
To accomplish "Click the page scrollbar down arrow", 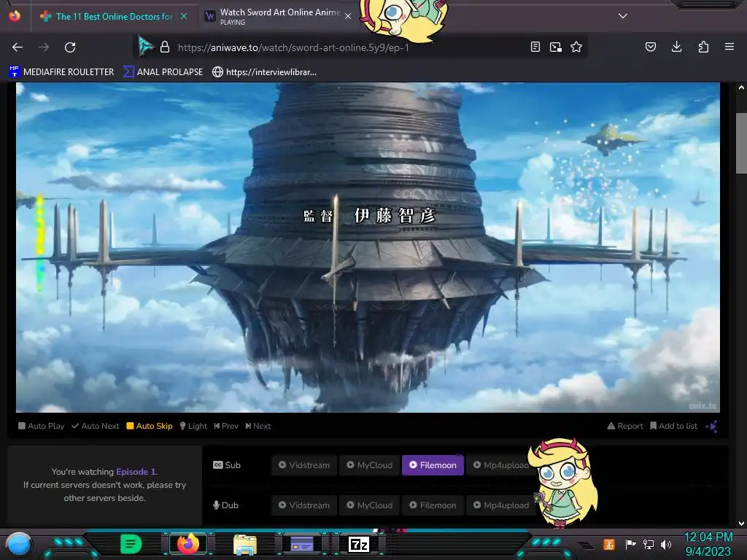I will tap(741, 524).
